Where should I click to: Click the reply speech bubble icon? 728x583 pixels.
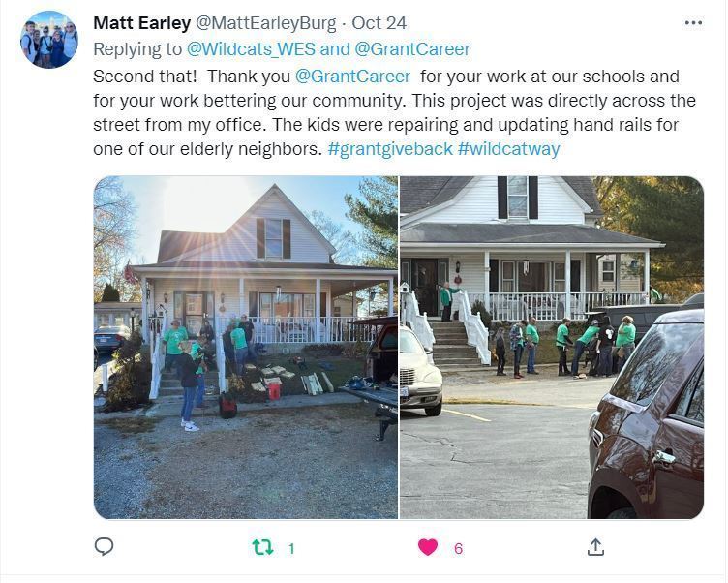coord(104,547)
